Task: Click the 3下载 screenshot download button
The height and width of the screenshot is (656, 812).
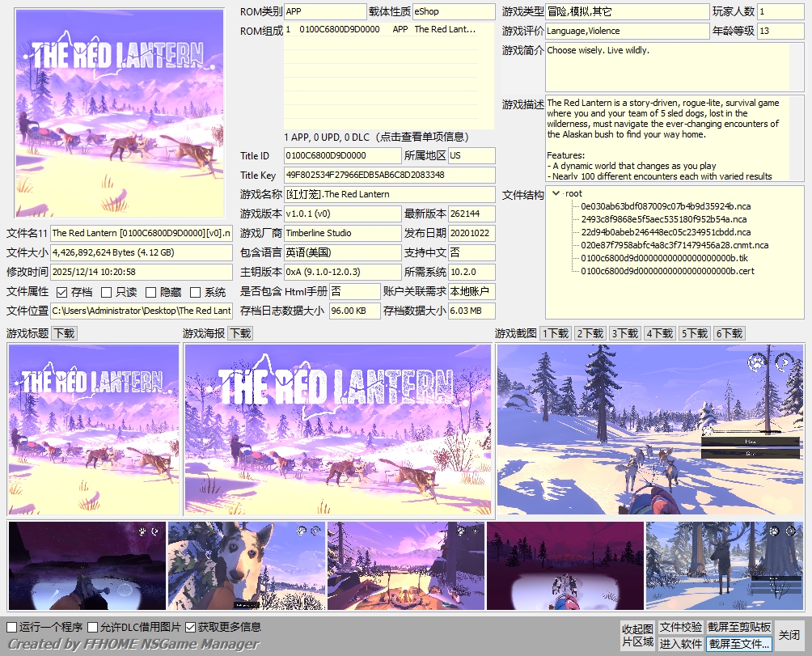Action: [x=625, y=333]
